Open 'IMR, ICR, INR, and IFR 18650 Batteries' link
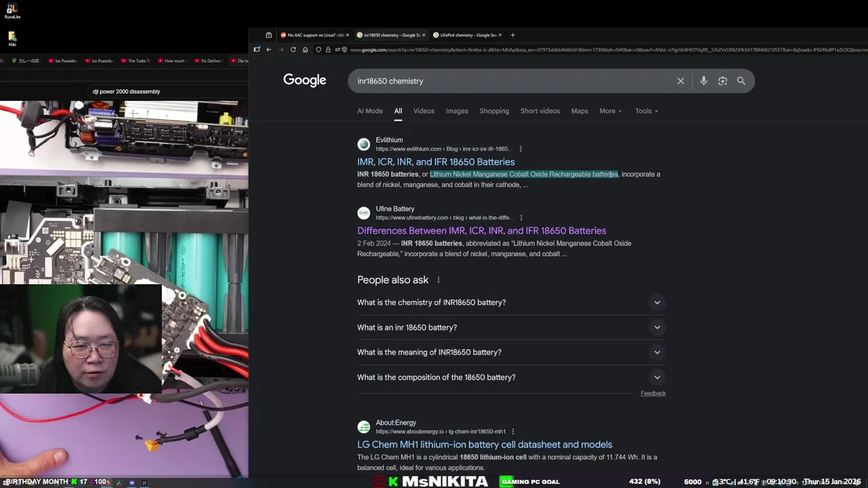The image size is (868, 488). point(436,162)
